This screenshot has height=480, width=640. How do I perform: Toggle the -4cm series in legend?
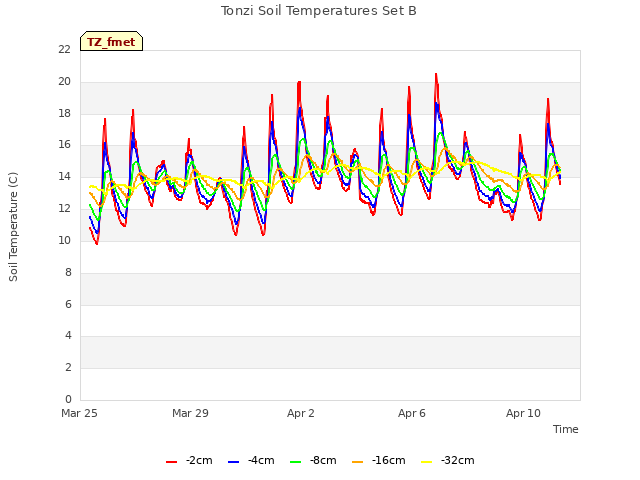[x=251, y=461]
